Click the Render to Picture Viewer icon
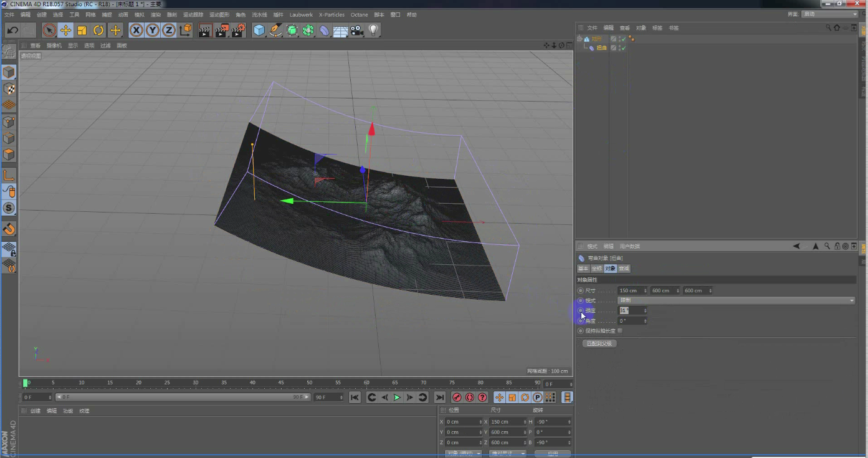This screenshot has height=458, width=868. coord(222,31)
